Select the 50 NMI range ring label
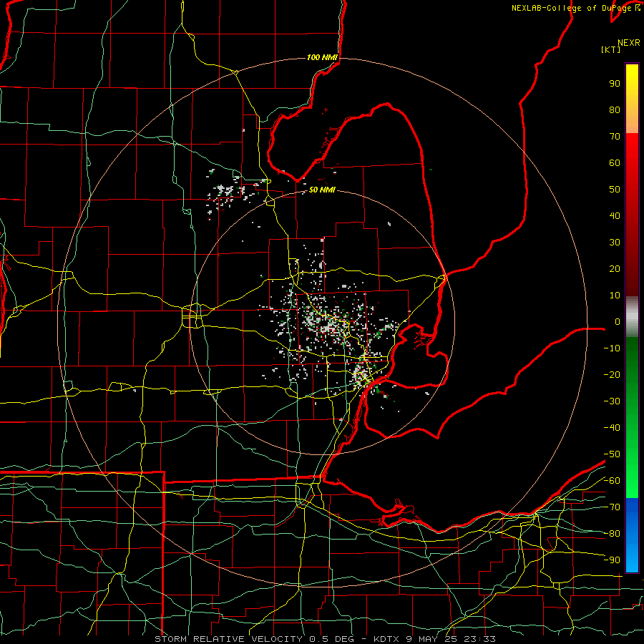 coord(322,190)
